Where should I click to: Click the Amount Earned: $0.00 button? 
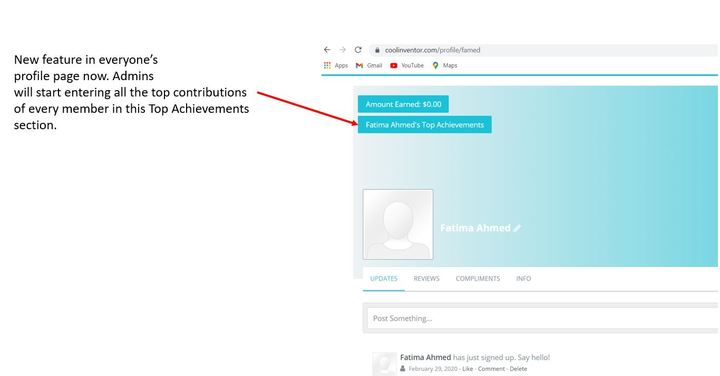[403, 104]
